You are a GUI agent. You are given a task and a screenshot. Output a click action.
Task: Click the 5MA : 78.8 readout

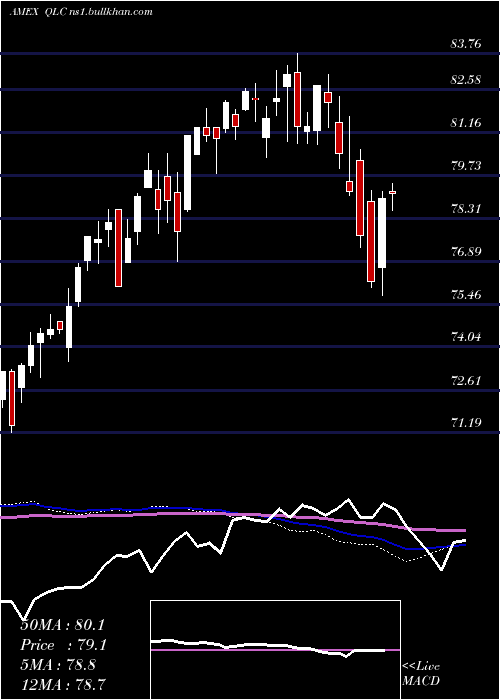click(58, 665)
